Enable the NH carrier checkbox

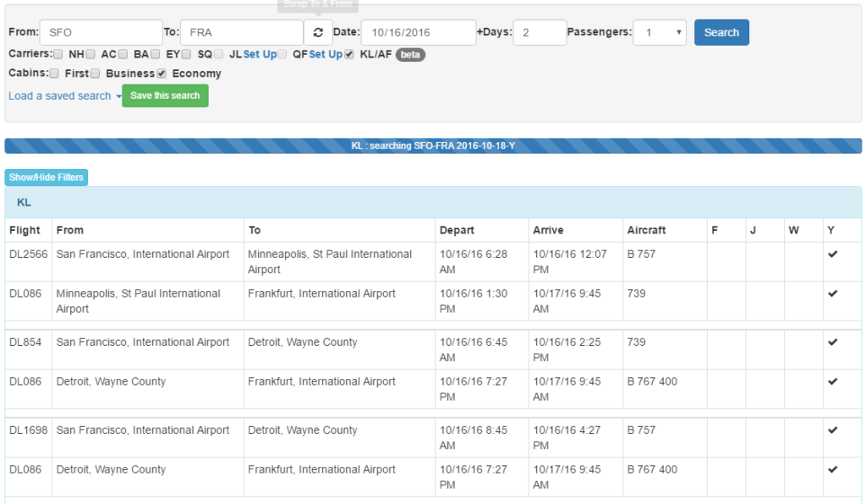[x=58, y=54]
